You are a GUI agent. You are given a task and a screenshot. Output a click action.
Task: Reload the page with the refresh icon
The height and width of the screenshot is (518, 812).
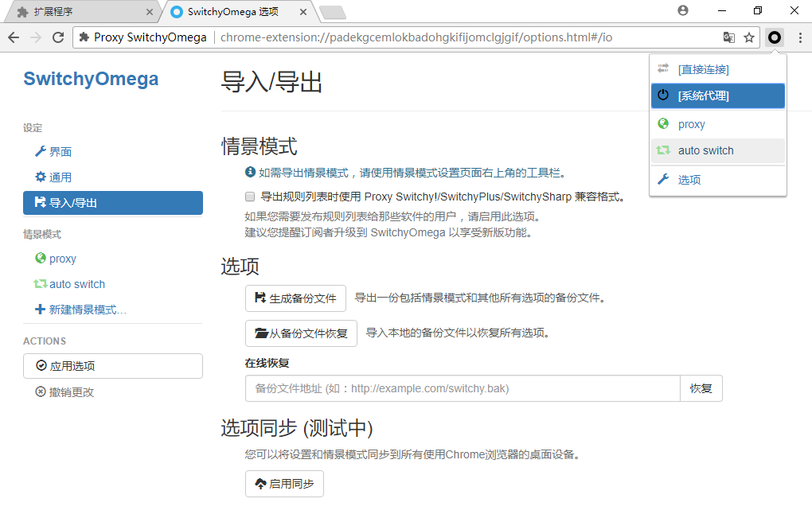[58, 37]
